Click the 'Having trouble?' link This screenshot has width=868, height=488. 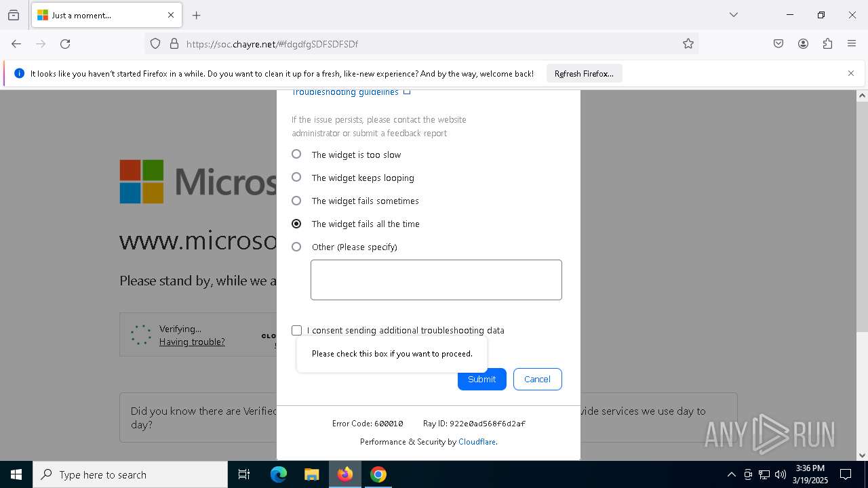click(x=192, y=342)
